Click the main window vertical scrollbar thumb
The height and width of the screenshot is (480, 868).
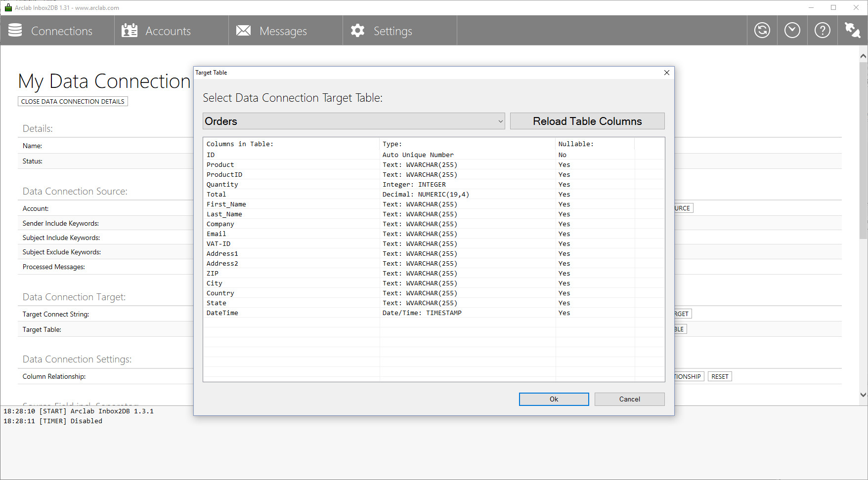[x=863, y=151]
